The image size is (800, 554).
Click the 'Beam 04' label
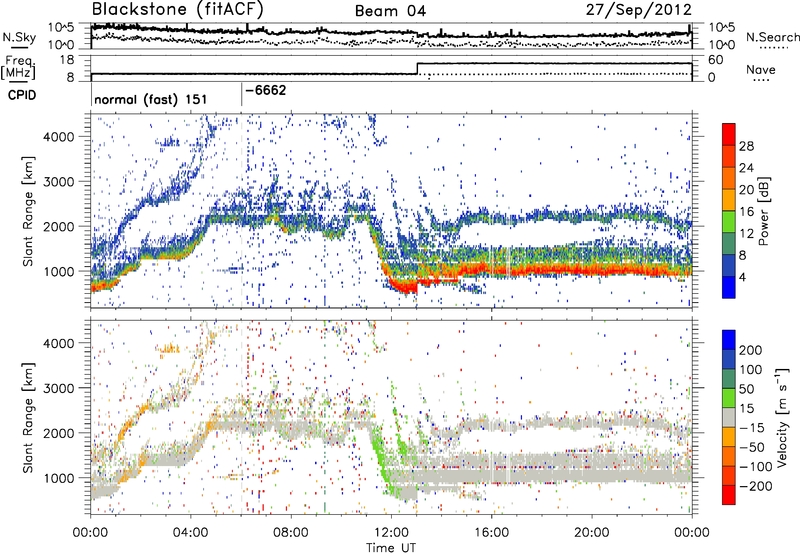[390, 11]
